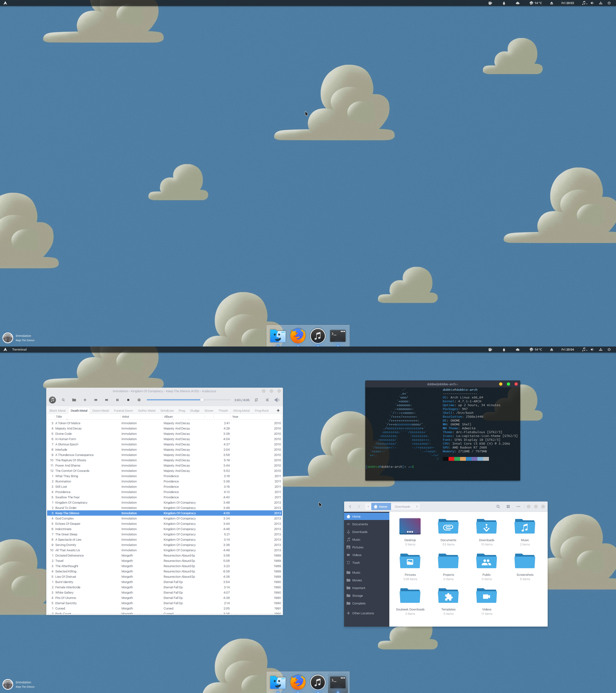Image resolution: width=616 pixels, height=693 pixels.
Task: Select the Grindcore playlist tab
Action: [167, 411]
